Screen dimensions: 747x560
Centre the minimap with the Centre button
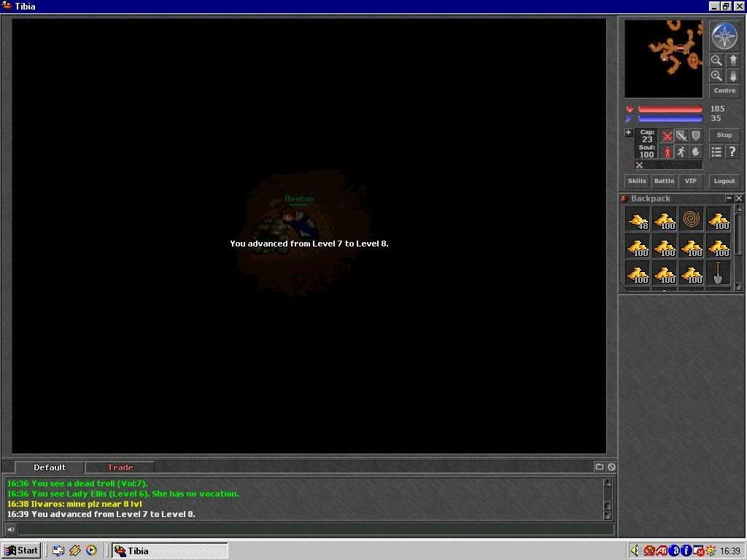[724, 90]
